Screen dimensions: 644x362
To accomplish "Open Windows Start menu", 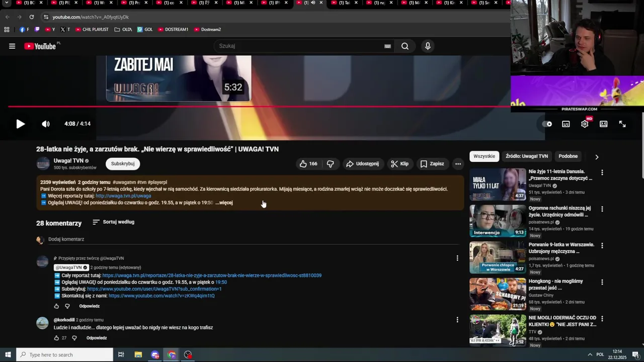I will pyautogui.click(x=8, y=355).
